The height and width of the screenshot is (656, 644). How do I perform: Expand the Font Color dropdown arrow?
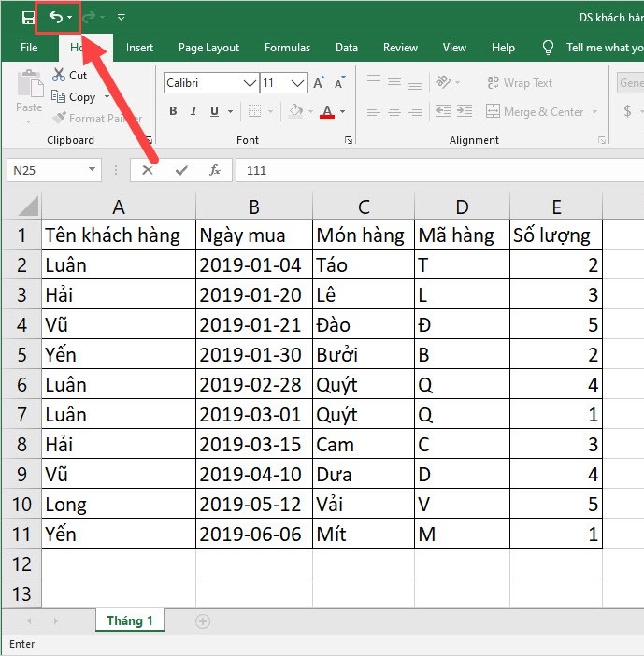343,112
